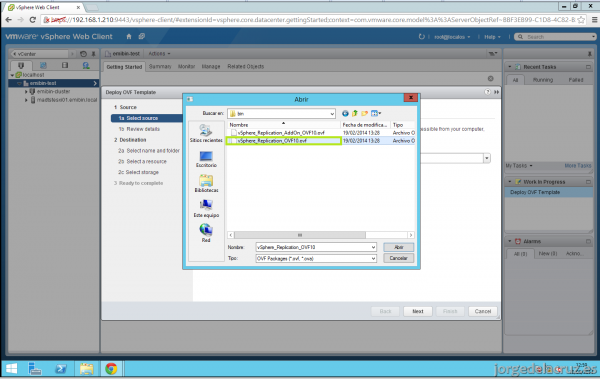
Task: Click Next in Deploy OVF wizard
Action: pos(418,311)
